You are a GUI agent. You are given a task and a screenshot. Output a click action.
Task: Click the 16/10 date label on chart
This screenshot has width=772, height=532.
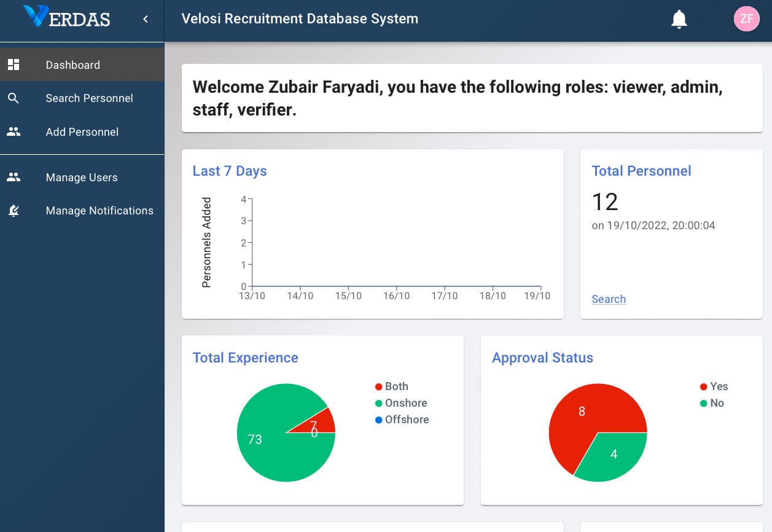point(396,296)
